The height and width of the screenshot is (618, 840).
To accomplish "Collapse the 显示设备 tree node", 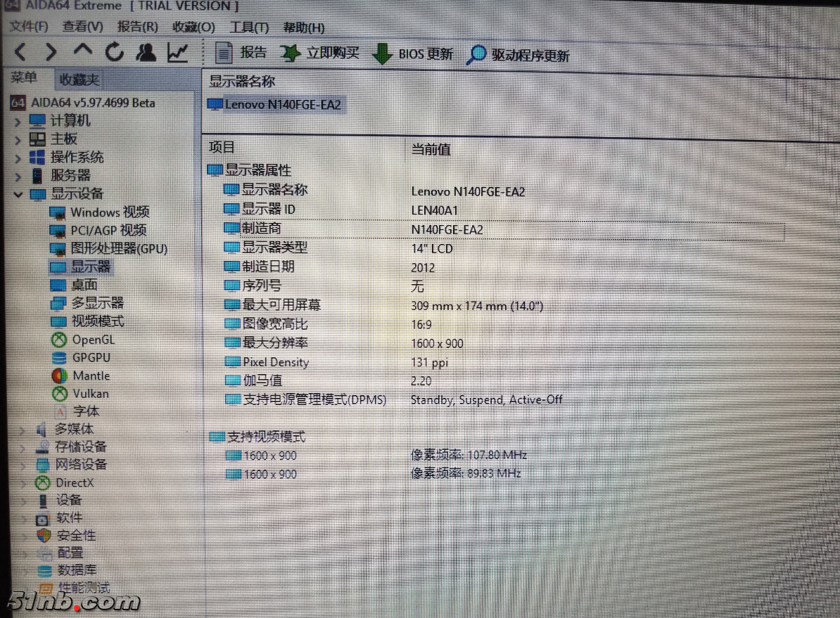I will 18,194.
